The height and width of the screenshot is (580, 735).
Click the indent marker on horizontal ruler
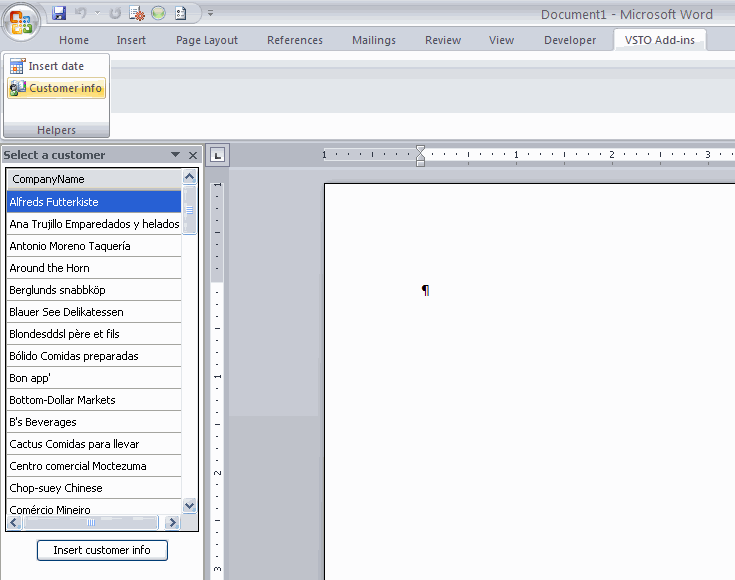[420, 156]
